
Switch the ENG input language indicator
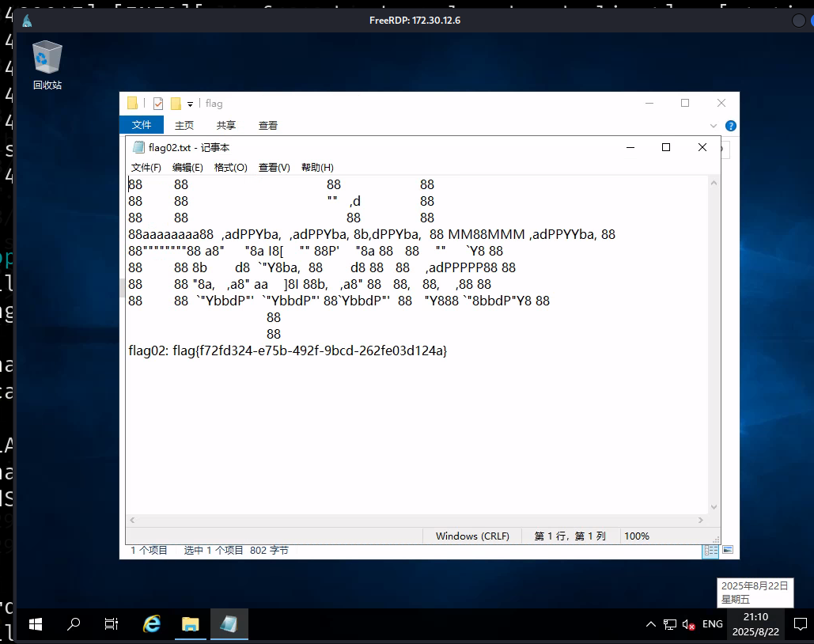tap(712, 623)
